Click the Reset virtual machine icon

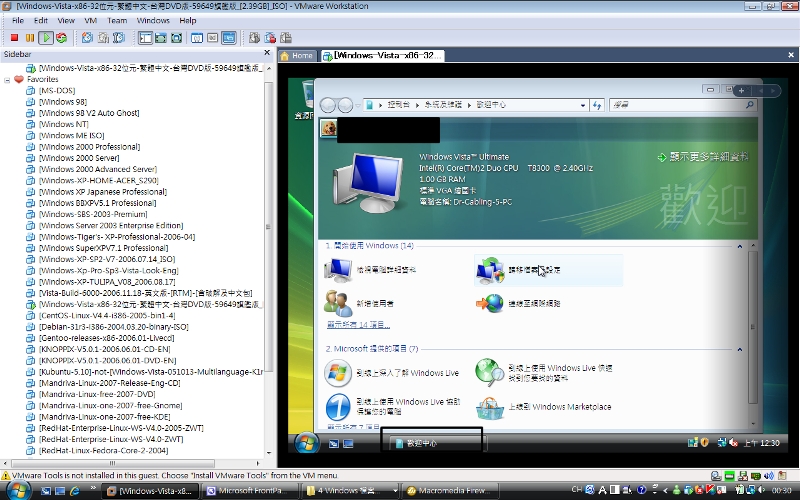tap(62, 38)
